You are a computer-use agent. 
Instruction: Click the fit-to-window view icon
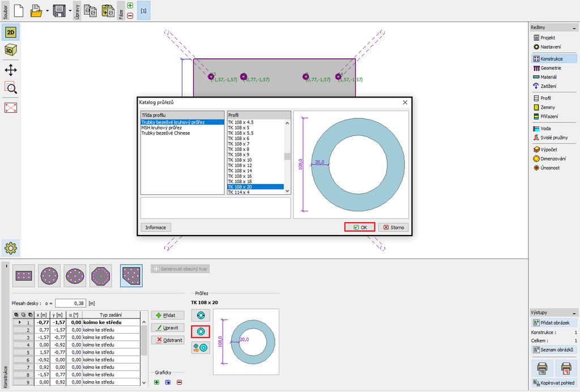(11, 108)
